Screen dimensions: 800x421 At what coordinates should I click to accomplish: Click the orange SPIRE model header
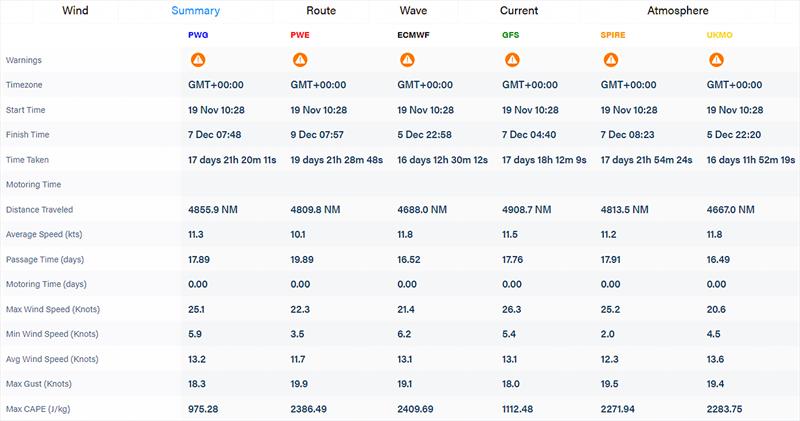tap(615, 35)
